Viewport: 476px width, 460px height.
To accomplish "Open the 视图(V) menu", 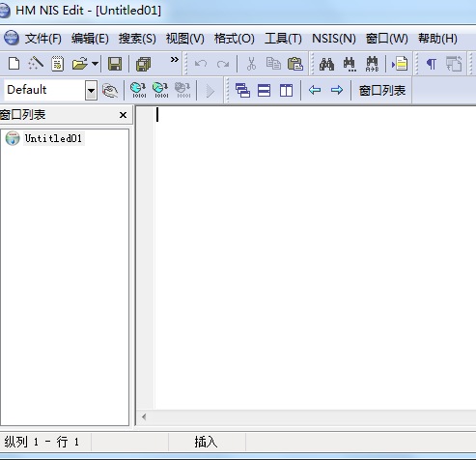I will (x=184, y=39).
